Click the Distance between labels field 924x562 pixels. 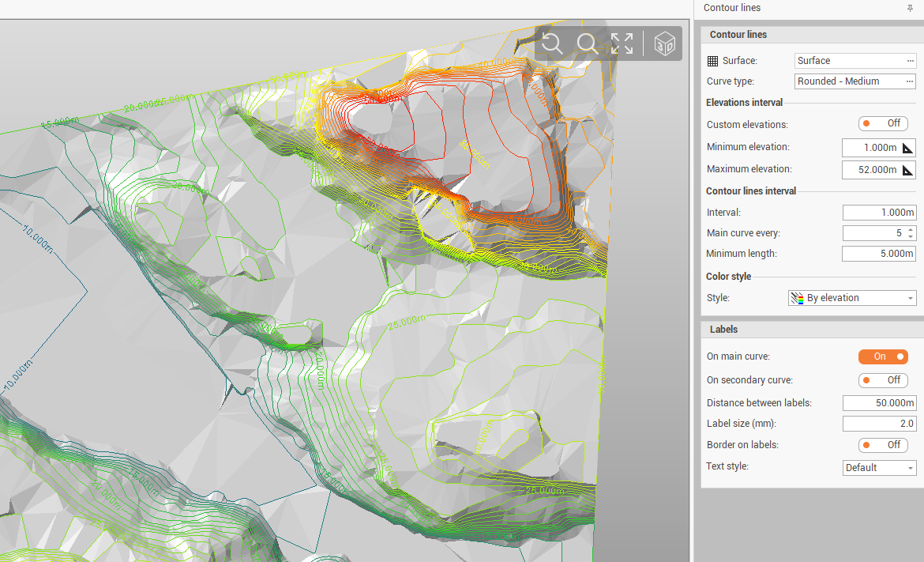(x=878, y=403)
